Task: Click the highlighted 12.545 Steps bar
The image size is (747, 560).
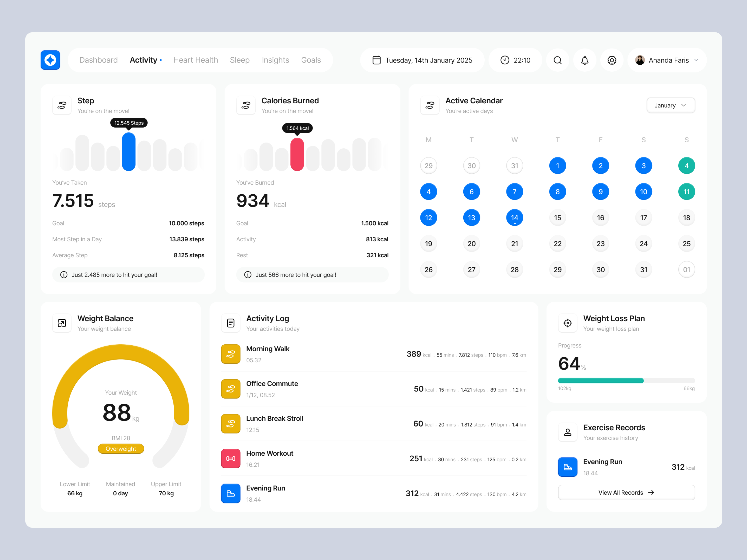Action: (x=128, y=152)
